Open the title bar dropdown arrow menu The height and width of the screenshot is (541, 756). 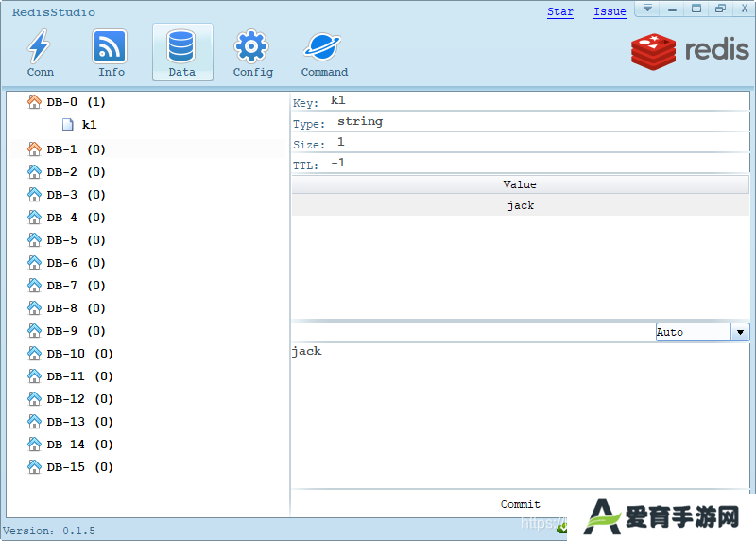(x=647, y=9)
